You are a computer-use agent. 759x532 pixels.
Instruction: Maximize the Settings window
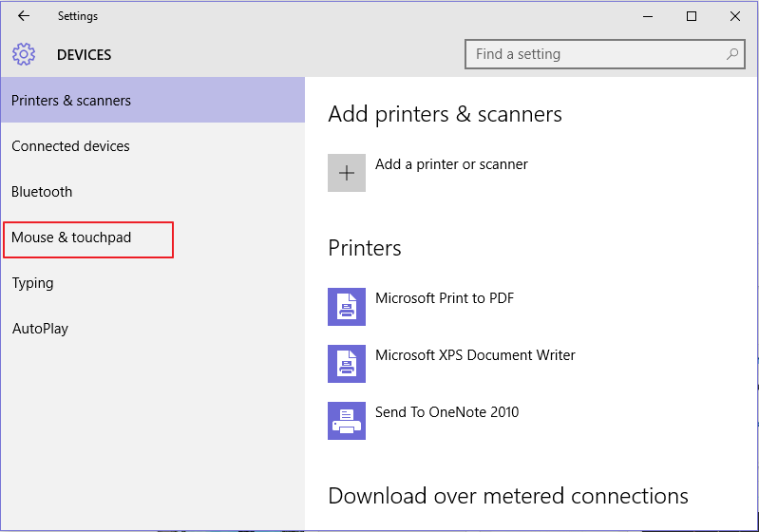[x=692, y=16]
